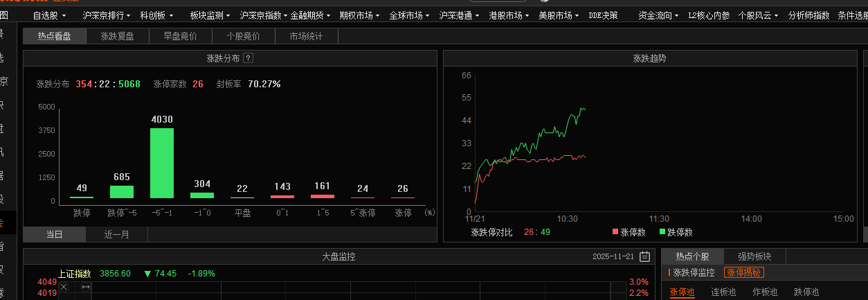The height and width of the screenshot is (300, 868).
Task: Select the 连板池 sub-tab
Action: click(x=723, y=292)
